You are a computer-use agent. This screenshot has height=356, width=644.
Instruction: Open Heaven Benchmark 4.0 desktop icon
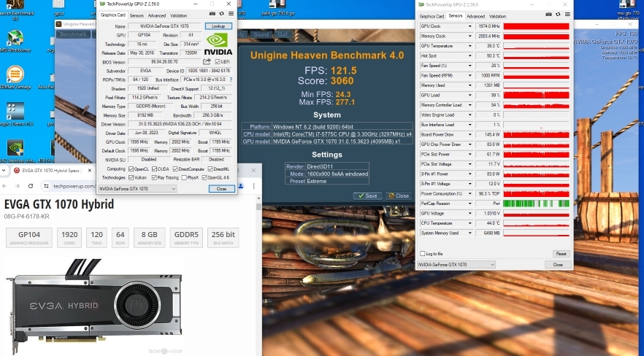(x=15, y=10)
